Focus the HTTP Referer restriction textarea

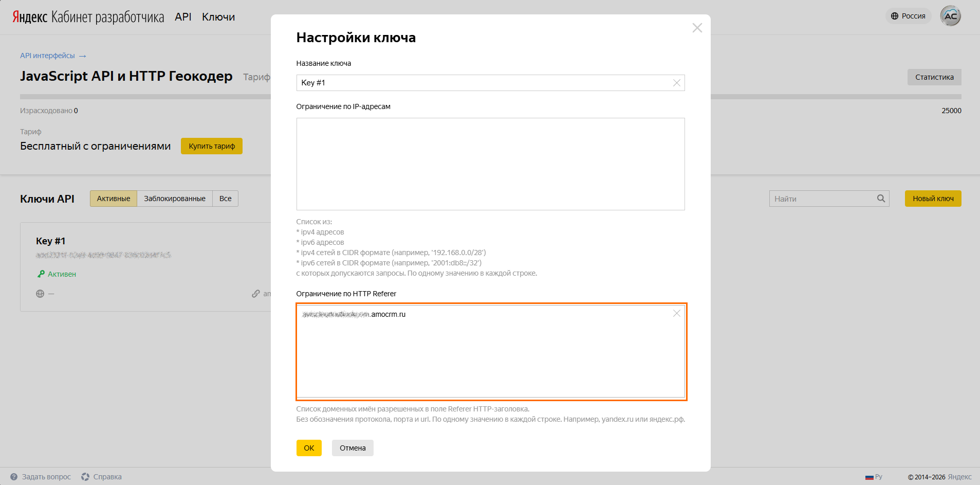[490, 352]
